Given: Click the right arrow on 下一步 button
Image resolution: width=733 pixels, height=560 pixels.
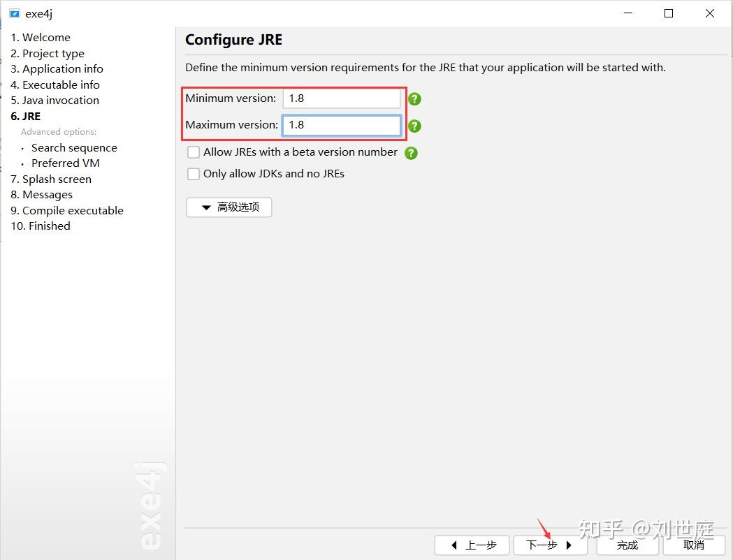Looking at the screenshot, I should [569, 545].
